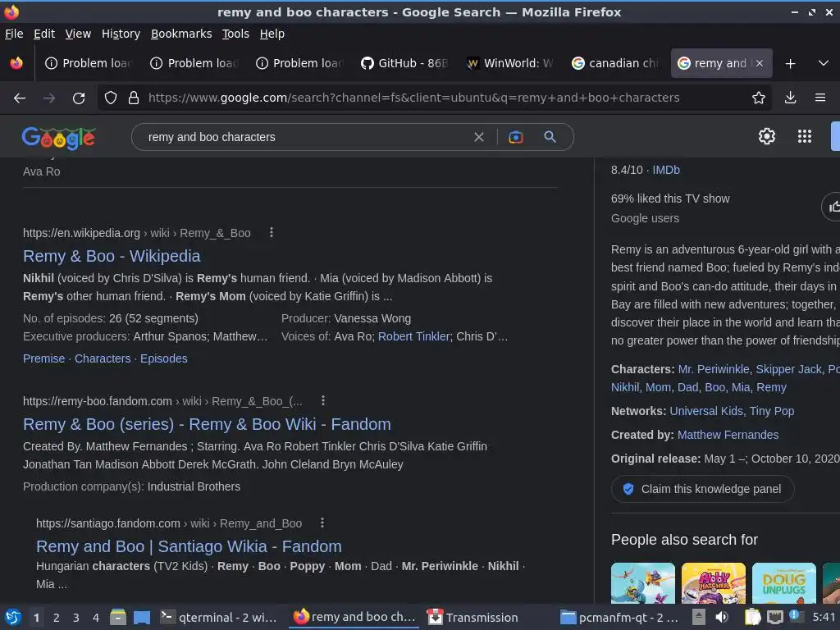This screenshot has height=630, width=840.
Task: Open Google quick settings gear
Action: (x=767, y=136)
